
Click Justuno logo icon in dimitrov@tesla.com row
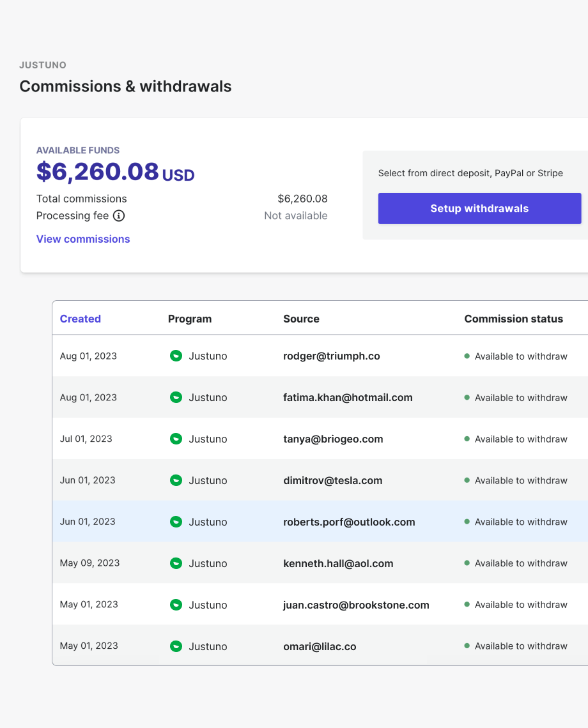pos(176,480)
